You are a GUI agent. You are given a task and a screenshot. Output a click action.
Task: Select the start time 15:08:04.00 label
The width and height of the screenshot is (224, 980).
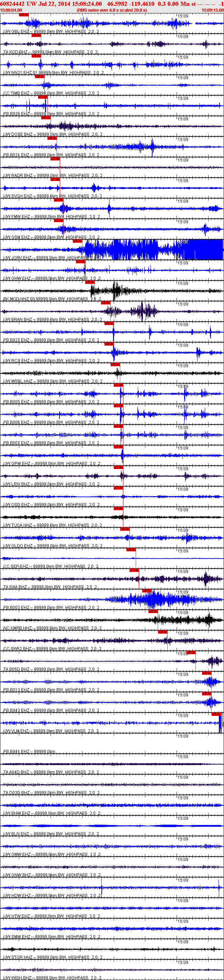[11, 10]
